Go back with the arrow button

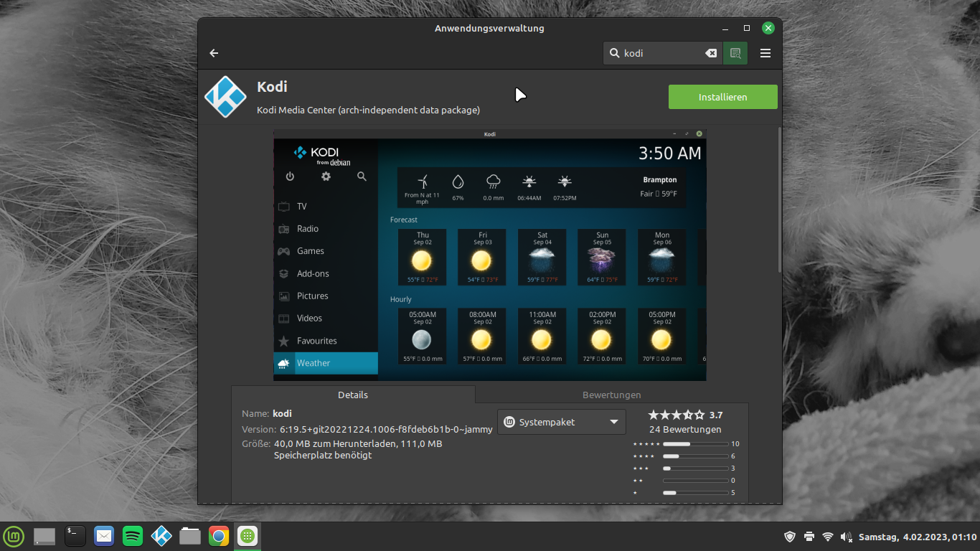point(214,53)
